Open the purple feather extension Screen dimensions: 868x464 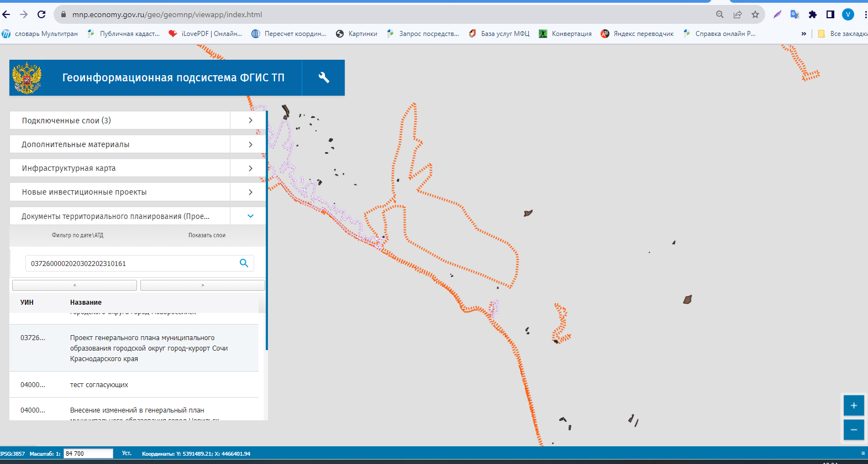pos(777,14)
